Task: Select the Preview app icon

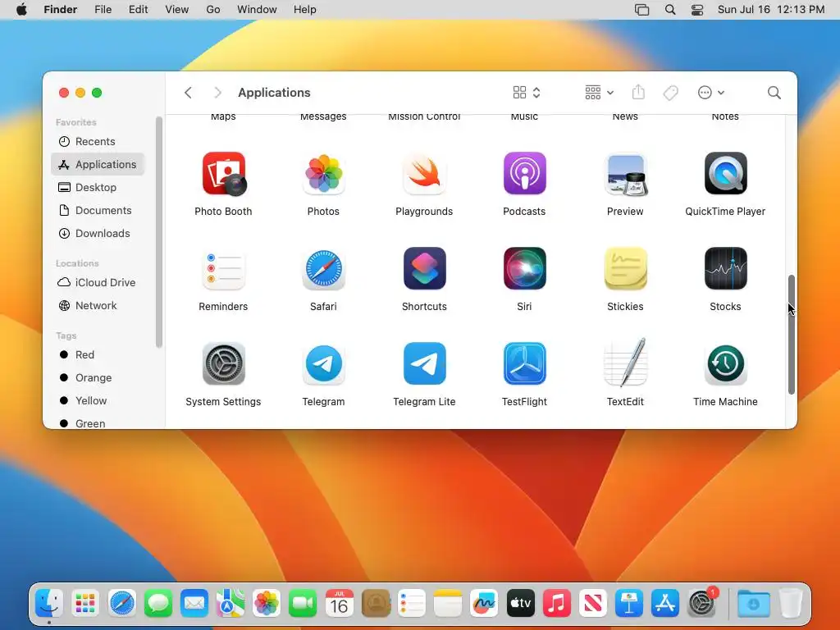Action: [625, 174]
